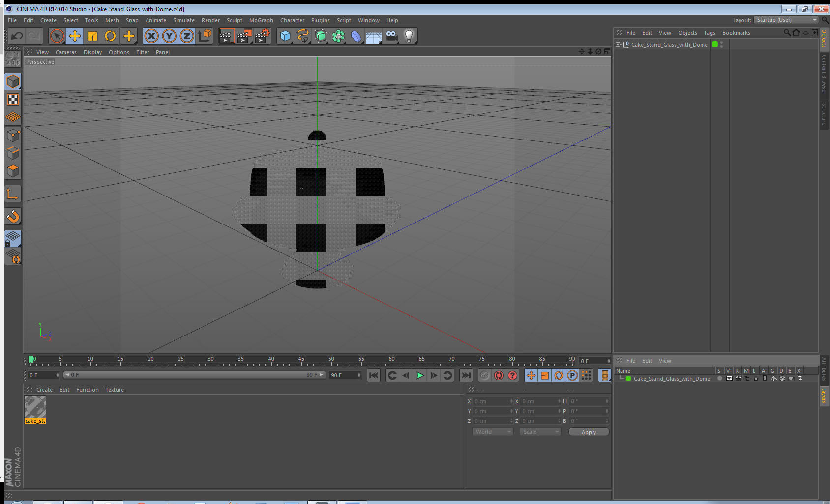Open the Render Settings icon
Viewport: 830px width, 504px height.
tap(262, 36)
